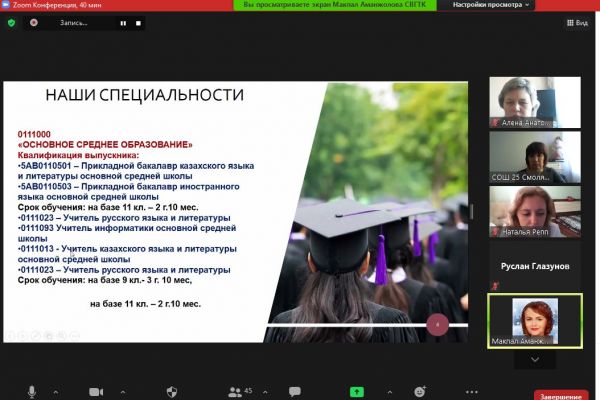Select the Наталья Репп video thumbnail

[x=535, y=212]
